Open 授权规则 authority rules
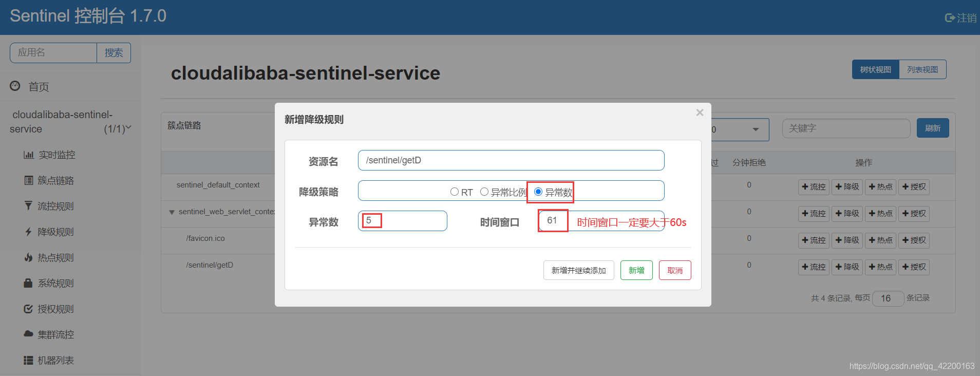 (49, 309)
